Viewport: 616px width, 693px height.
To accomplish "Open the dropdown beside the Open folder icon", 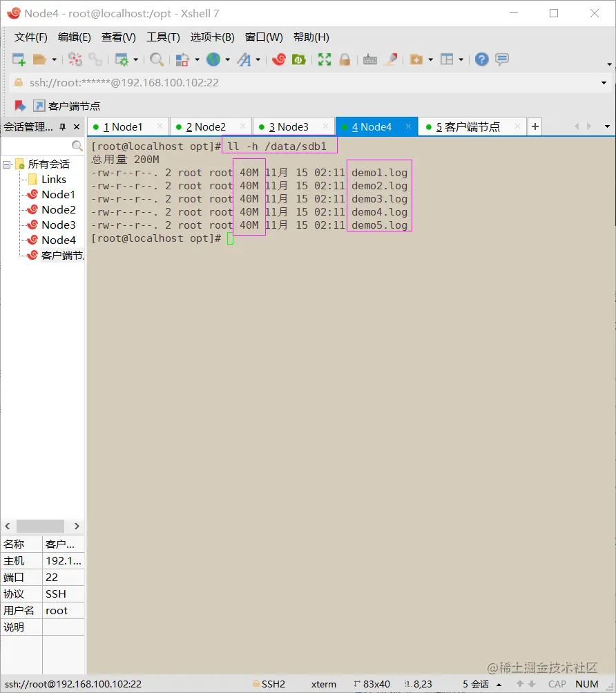I will tap(55, 59).
